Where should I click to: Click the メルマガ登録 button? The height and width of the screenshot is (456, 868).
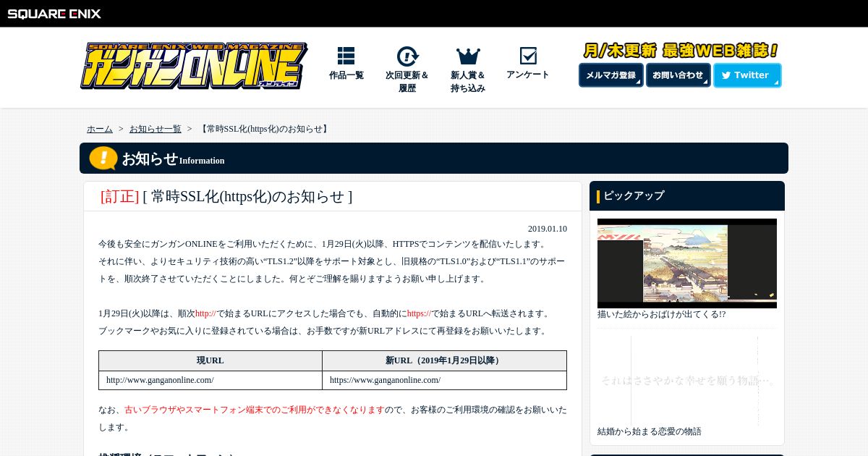point(611,75)
